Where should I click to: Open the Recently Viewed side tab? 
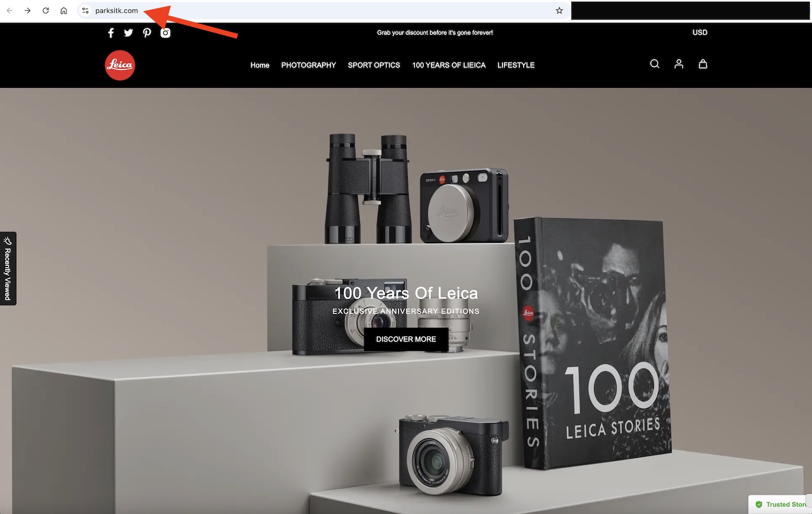pyautogui.click(x=8, y=269)
